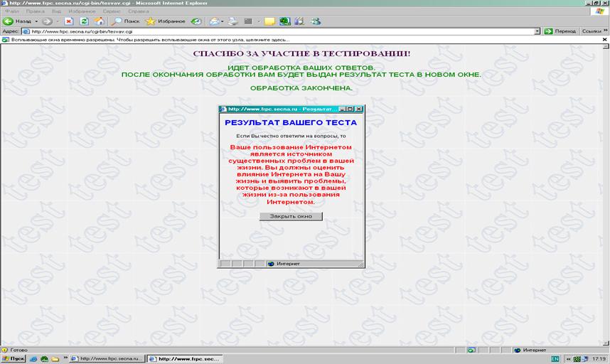
Task: Click the gray Edit toolbar icon
Action: [x=248, y=21]
